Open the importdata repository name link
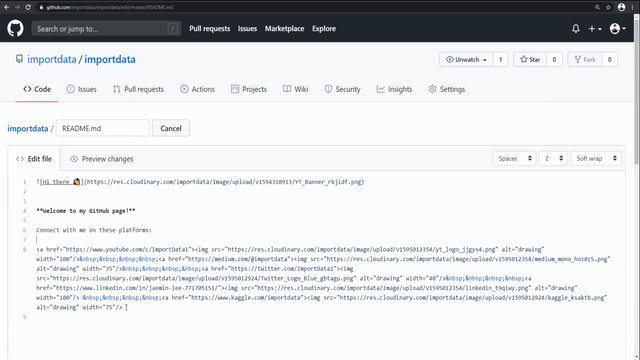This screenshot has width=640, height=360. click(110, 60)
